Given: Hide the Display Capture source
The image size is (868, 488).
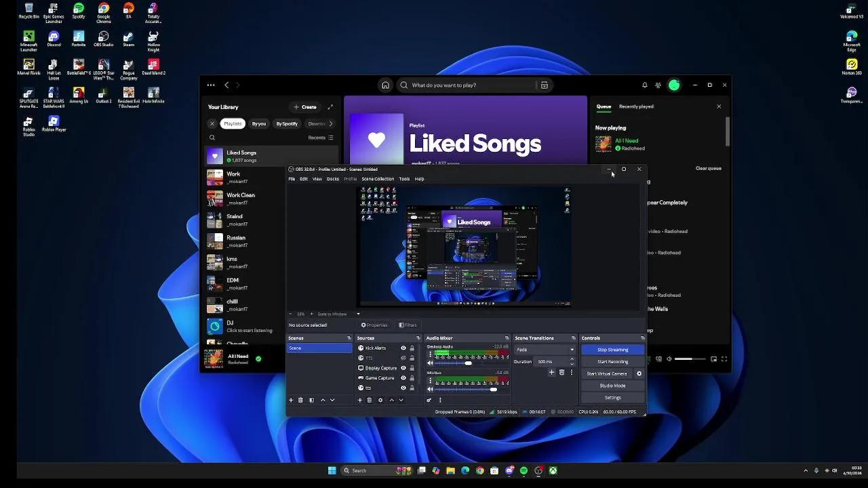Looking at the screenshot, I should tap(403, 368).
